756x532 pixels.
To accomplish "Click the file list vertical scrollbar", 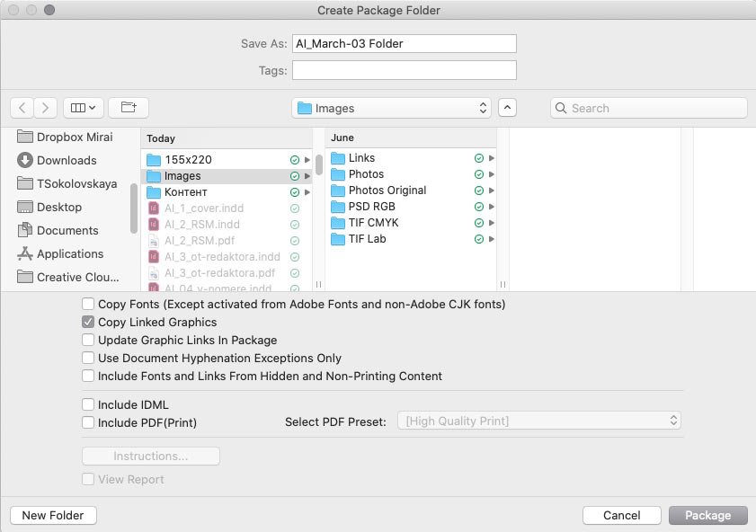I will [319, 164].
